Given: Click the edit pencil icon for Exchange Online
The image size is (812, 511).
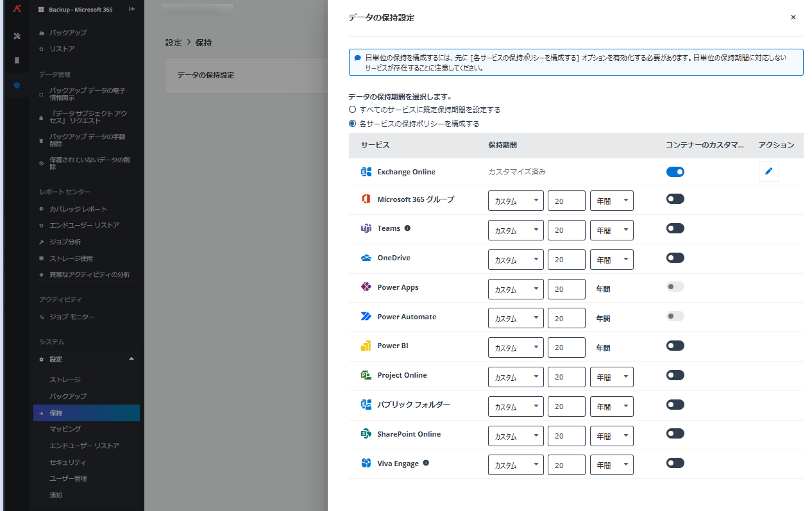Looking at the screenshot, I should [768, 172].
